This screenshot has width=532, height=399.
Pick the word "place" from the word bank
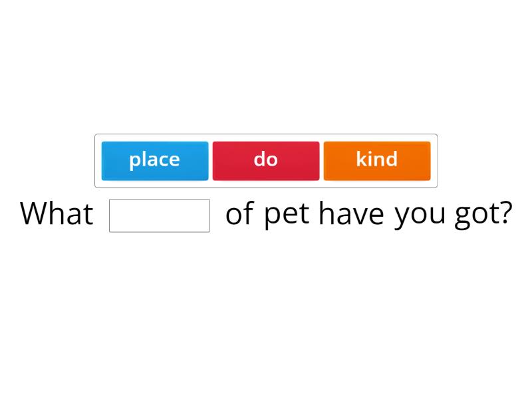point(154,160)
